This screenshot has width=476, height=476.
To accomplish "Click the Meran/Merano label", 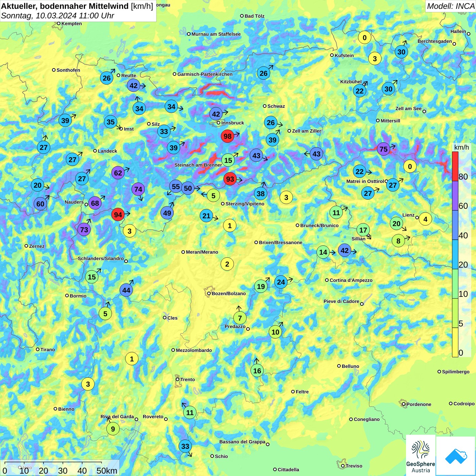I will [202, 252].
